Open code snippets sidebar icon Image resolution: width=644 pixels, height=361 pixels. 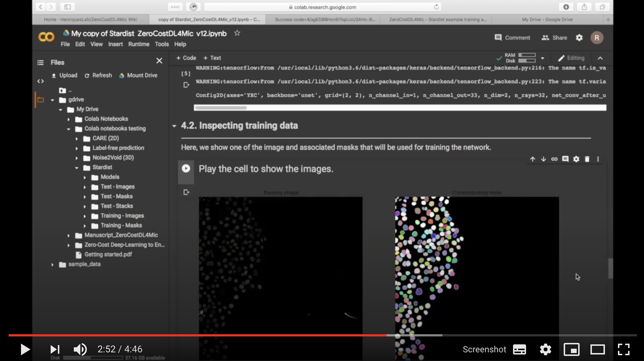point(41,81)
